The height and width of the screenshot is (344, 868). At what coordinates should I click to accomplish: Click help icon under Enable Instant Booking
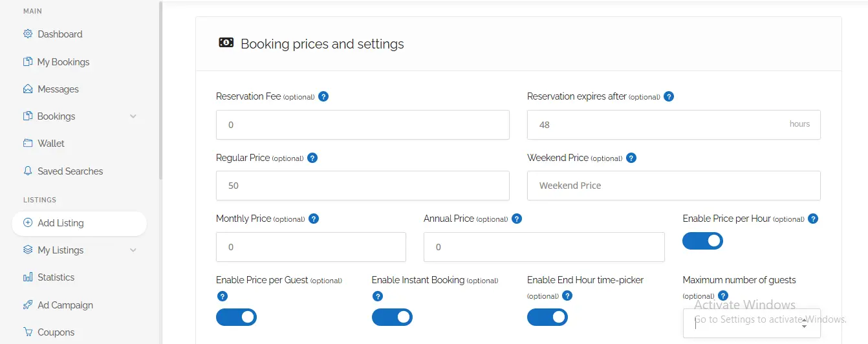coord(378,296)
